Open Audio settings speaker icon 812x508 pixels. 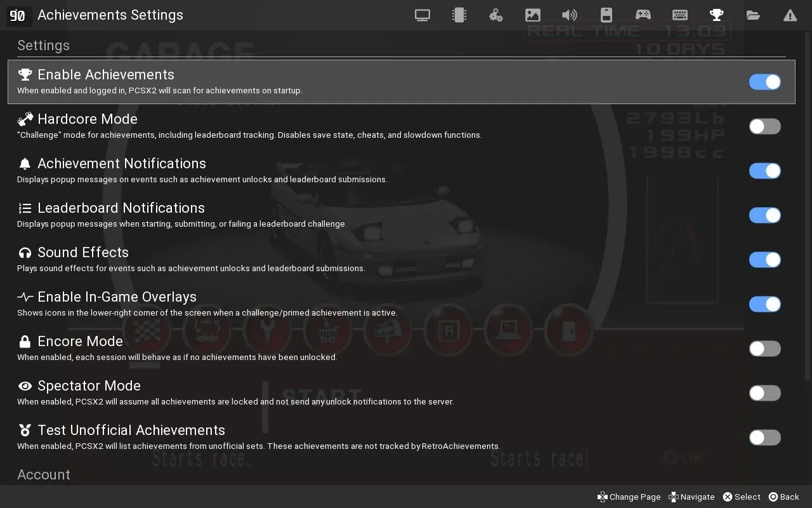click(x=570, y=15)
